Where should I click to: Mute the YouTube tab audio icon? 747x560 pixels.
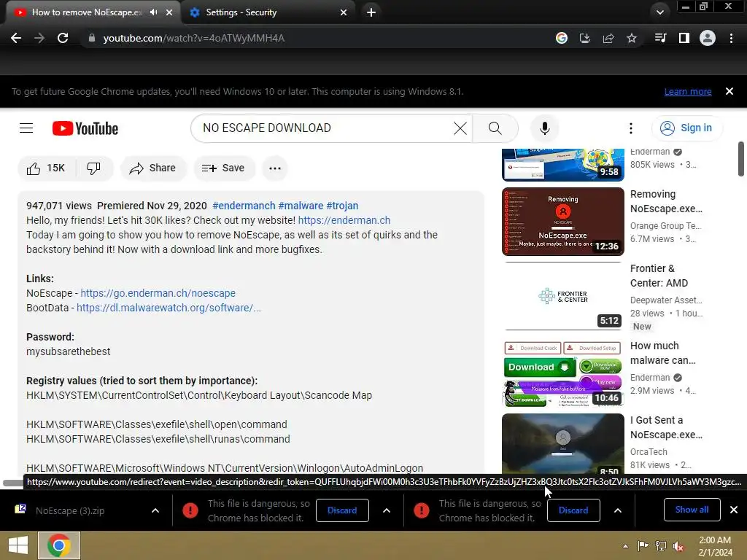tap(153, 12)
